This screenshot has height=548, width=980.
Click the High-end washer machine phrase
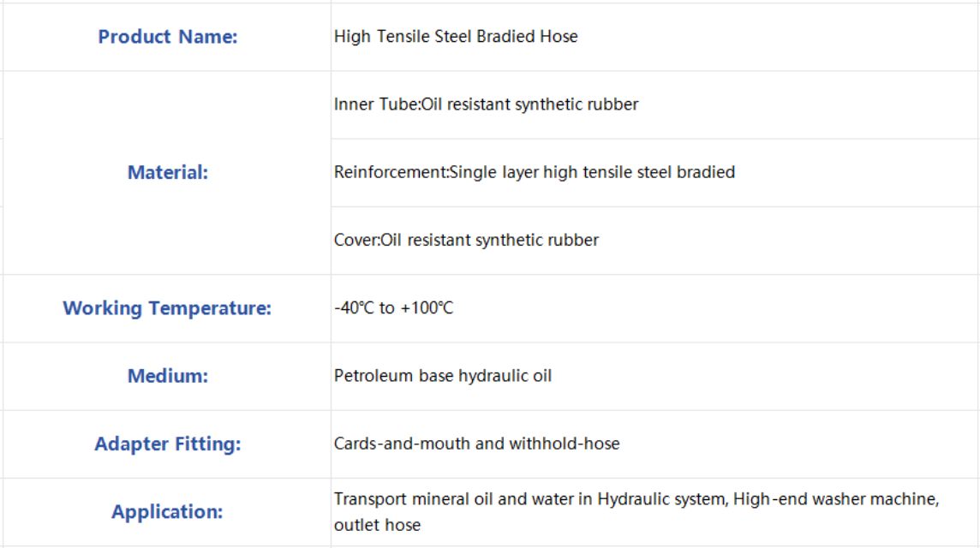pos(835,499)
